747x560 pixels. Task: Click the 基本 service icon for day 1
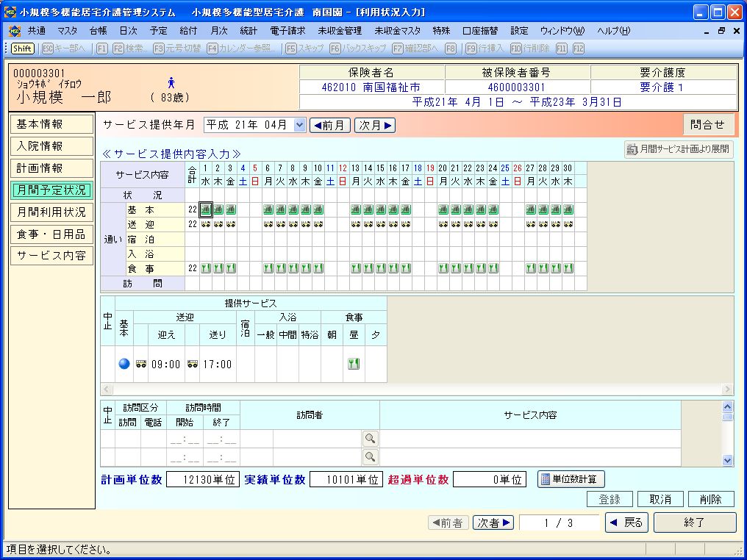point(206,210)
